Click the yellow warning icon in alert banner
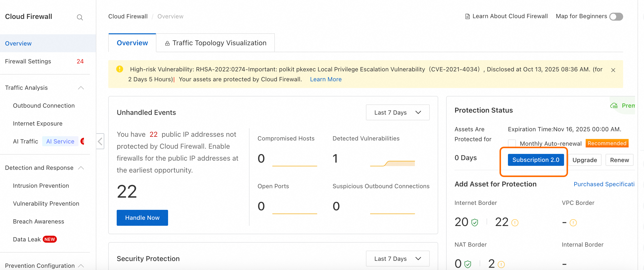Screen dimensions: 644x270 [x=120, y=69]
